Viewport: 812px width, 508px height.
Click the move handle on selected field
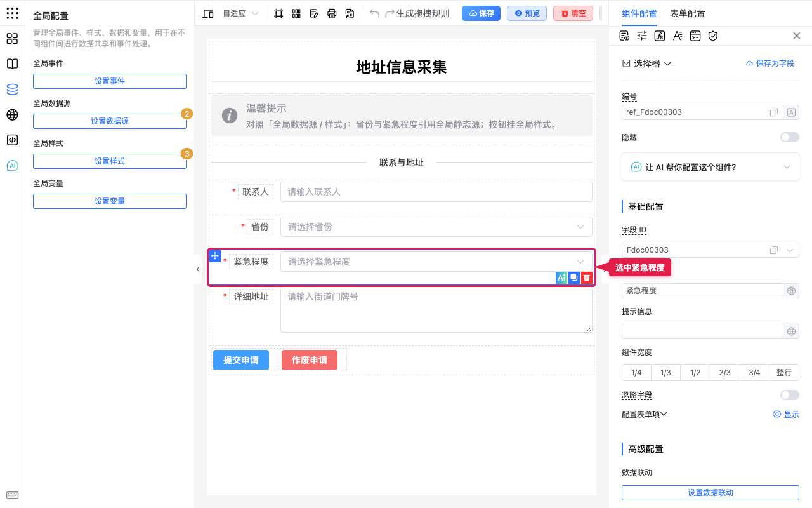tap(215, 256)
